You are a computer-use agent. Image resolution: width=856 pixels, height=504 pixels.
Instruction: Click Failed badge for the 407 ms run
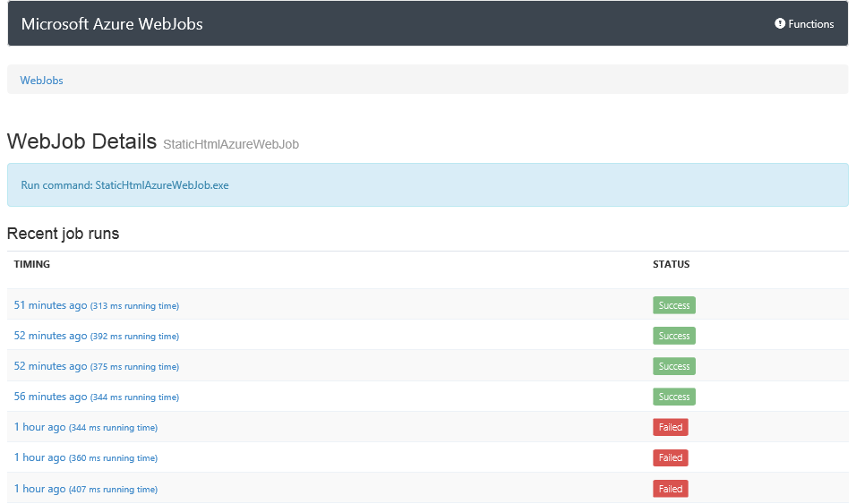(x=670, y=489)
